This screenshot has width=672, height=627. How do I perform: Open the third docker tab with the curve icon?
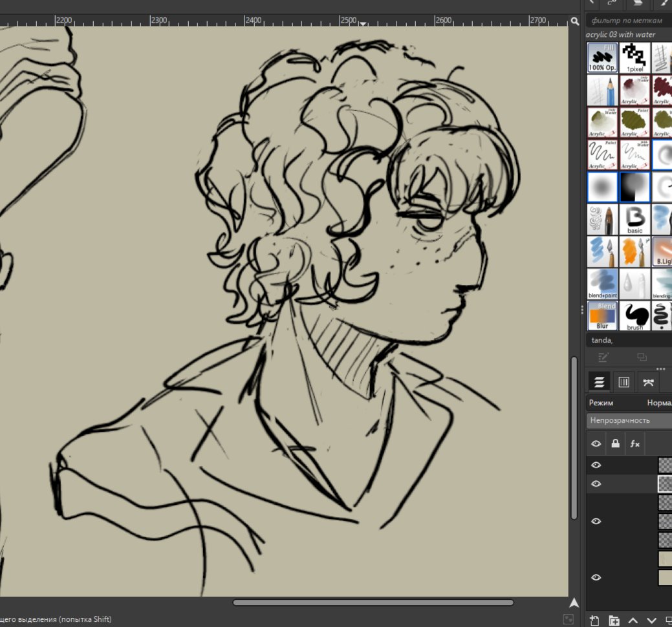(648, 381)
